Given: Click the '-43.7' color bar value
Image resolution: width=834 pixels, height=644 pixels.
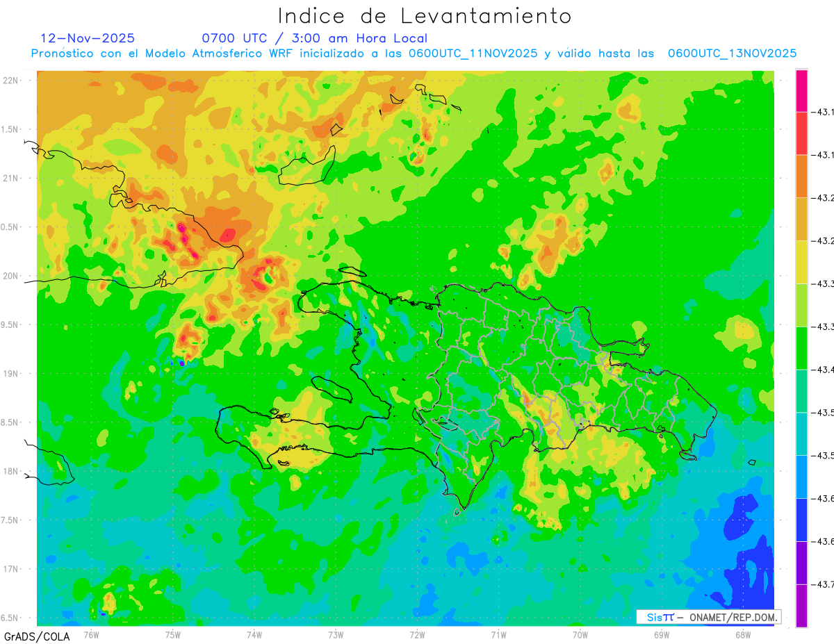Looking at the screenshot, I should click(x=824, y=585).
